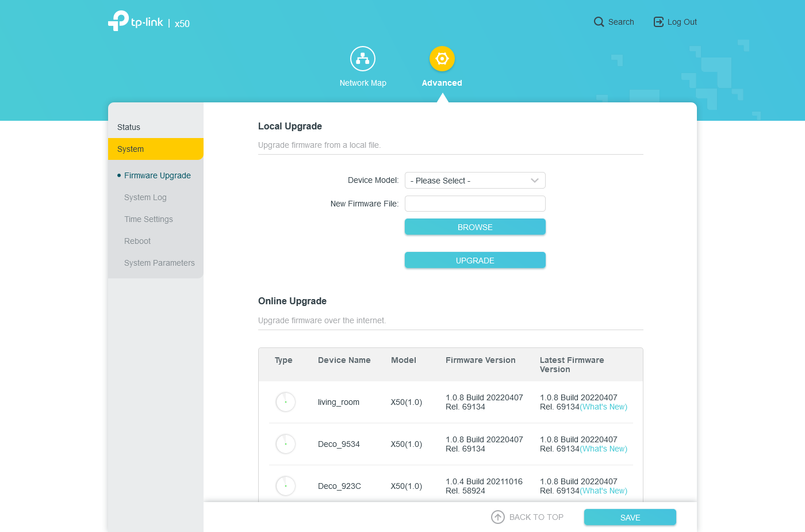Click the Model column header

404,360
